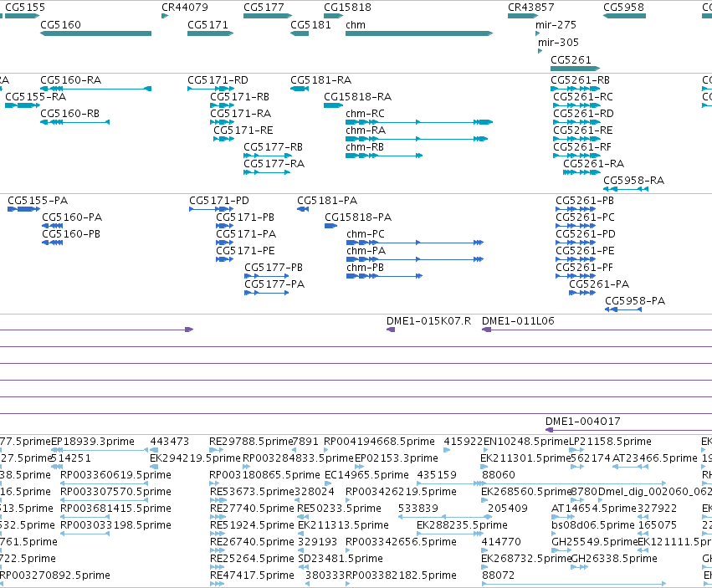Open EST label RE29788.5prime
712x588 pixels.
(x=251, y=442)
